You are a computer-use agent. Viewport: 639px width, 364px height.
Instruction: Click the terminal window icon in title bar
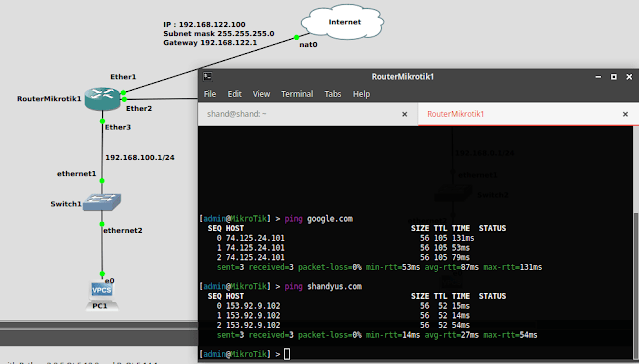(207, 76)
